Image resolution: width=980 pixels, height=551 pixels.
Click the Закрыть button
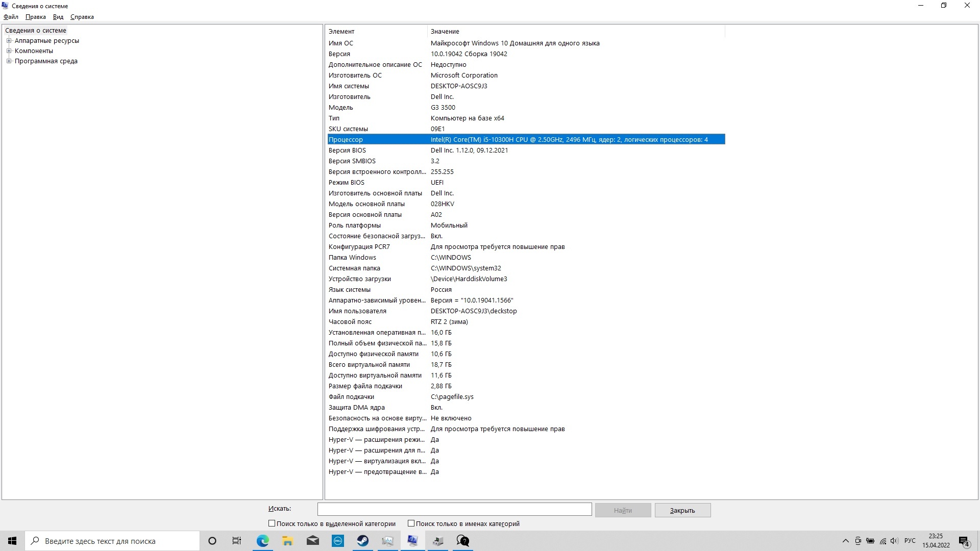coord(682,510)
